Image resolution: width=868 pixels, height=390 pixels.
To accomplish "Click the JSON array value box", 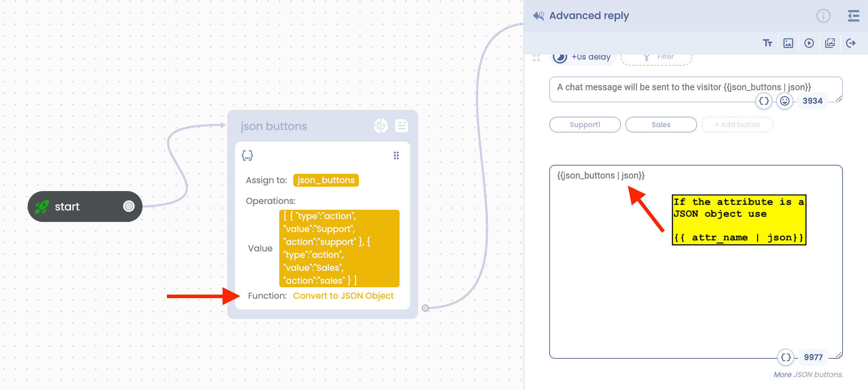I will [x=339, y=248].
